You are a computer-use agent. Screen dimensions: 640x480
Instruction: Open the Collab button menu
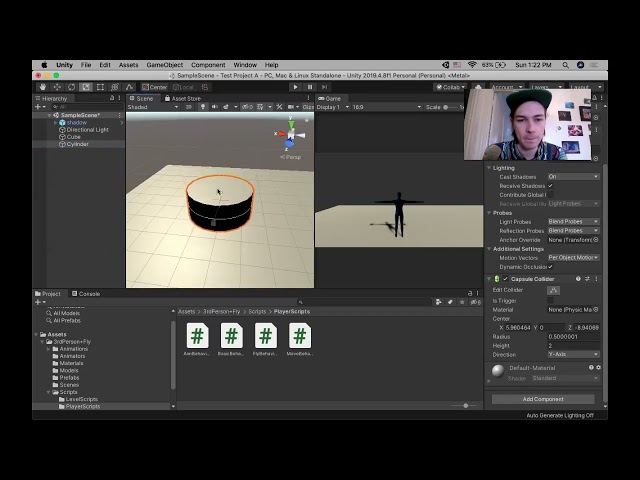coord(451,87)
